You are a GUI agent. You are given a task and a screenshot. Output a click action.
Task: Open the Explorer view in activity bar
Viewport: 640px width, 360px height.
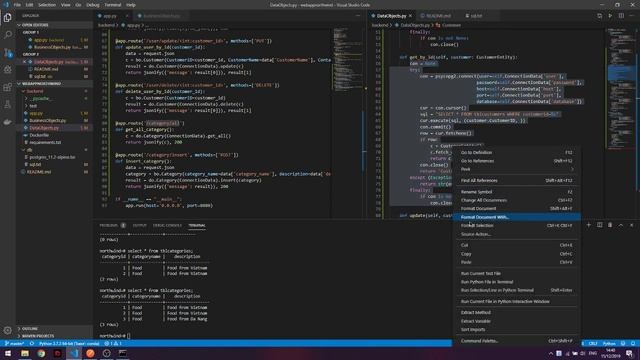pos(7,18)
